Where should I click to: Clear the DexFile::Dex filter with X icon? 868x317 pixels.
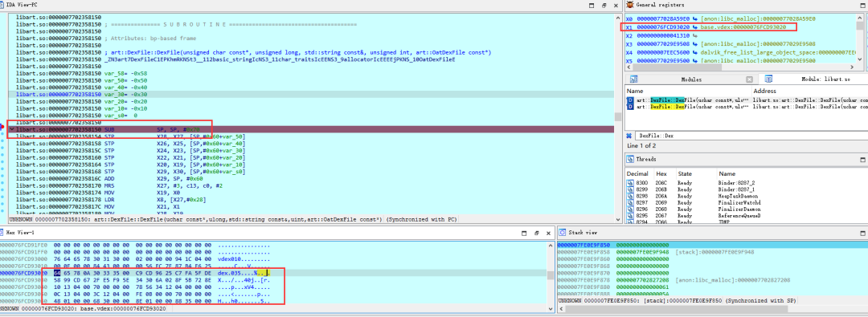[x=629, y=136]
